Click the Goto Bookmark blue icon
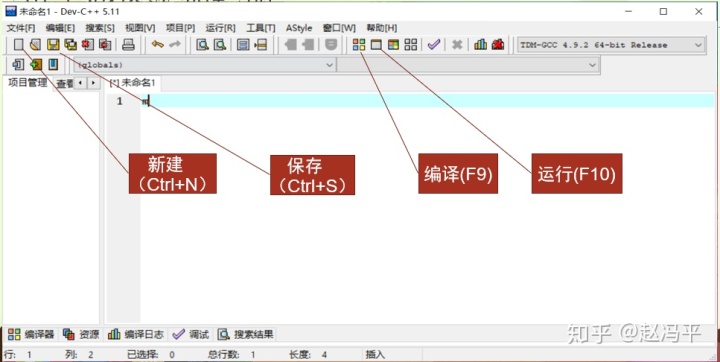Screen dimensions: 720x362 click(53, 65)
